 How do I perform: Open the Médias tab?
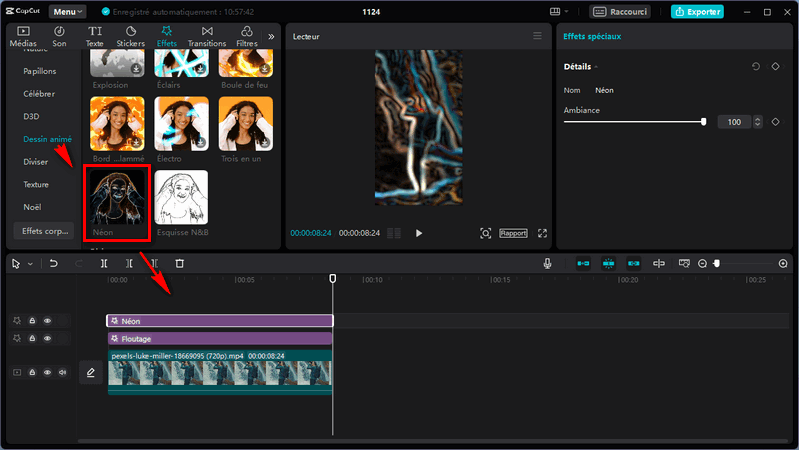23,37
